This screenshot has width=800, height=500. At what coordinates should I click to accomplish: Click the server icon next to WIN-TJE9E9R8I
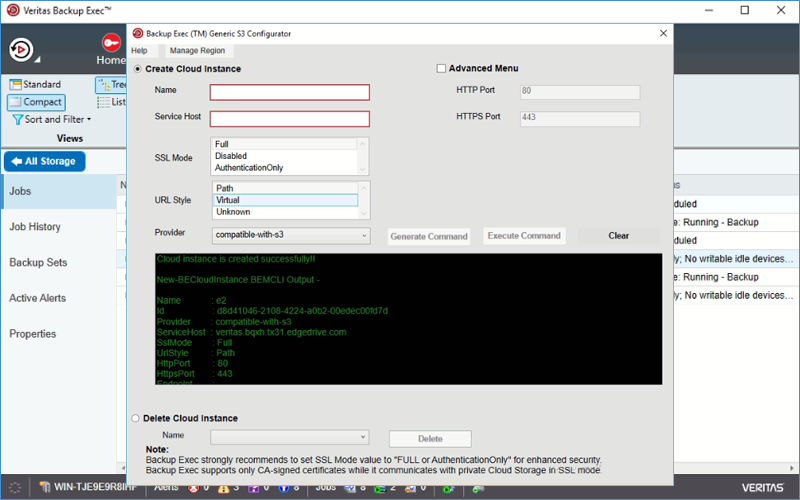45,488
